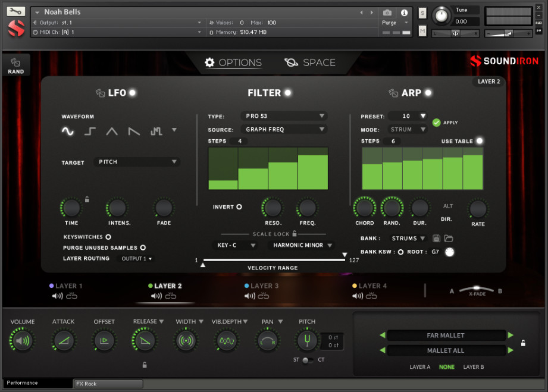Select the sine LFO waveform
Screen dimensions: 548x392
(x=68, y=131)
